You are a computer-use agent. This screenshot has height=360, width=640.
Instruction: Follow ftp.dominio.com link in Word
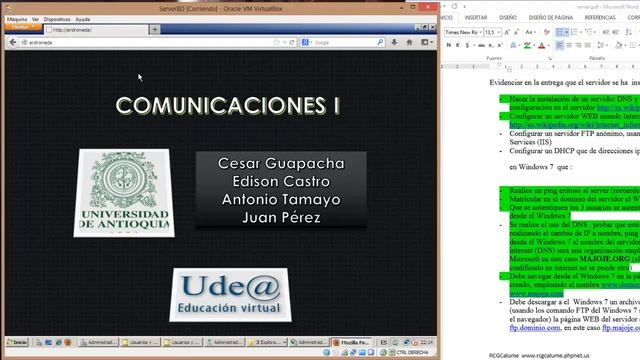pyautogui.click(x=535, y=328)
